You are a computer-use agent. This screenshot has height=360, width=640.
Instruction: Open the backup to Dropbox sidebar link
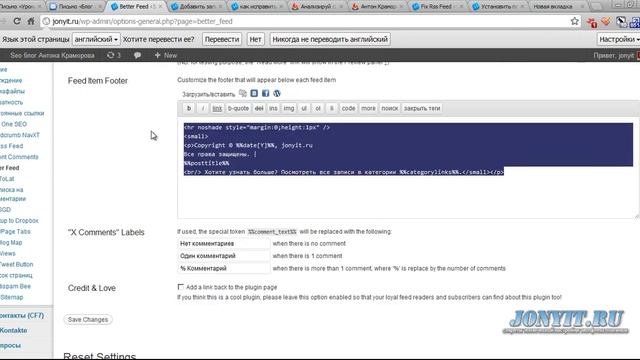19,220
